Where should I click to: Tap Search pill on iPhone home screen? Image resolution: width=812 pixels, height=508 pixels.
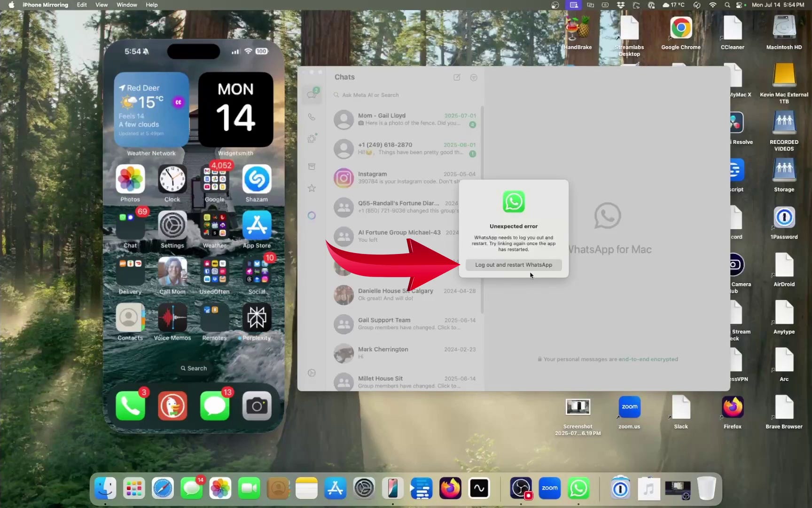(194, 368)
